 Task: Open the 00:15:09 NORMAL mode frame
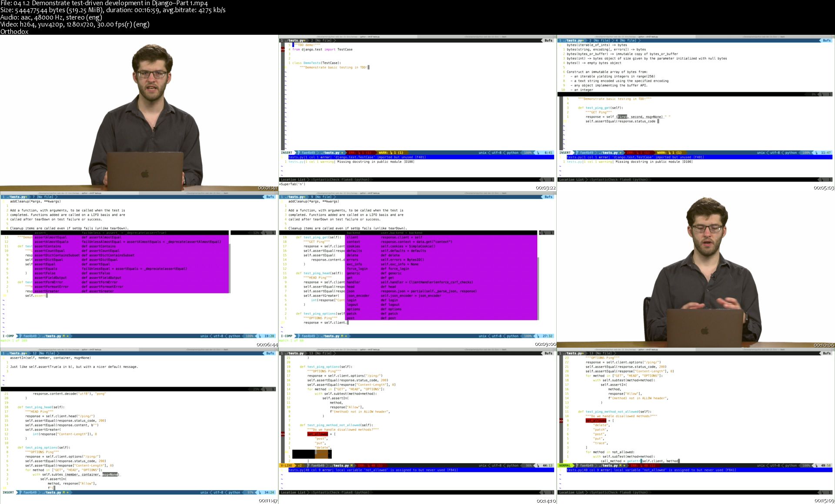696,426
